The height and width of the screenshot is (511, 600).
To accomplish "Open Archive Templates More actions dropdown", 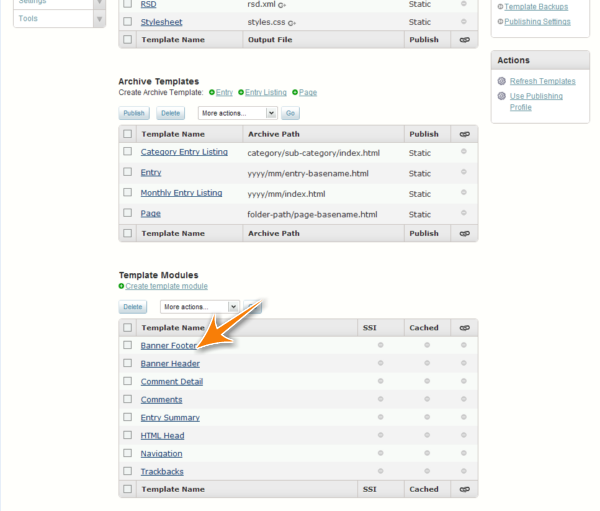I will [238, 113].
